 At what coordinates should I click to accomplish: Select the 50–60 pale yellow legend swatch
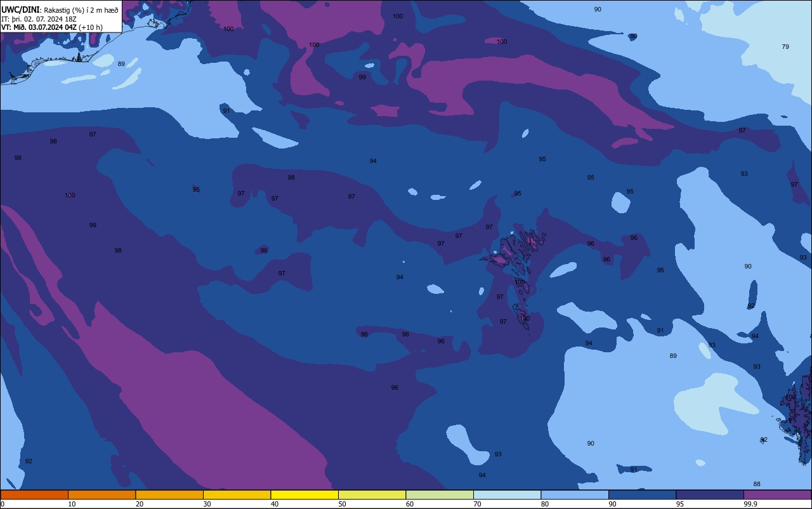click(372, 494)
